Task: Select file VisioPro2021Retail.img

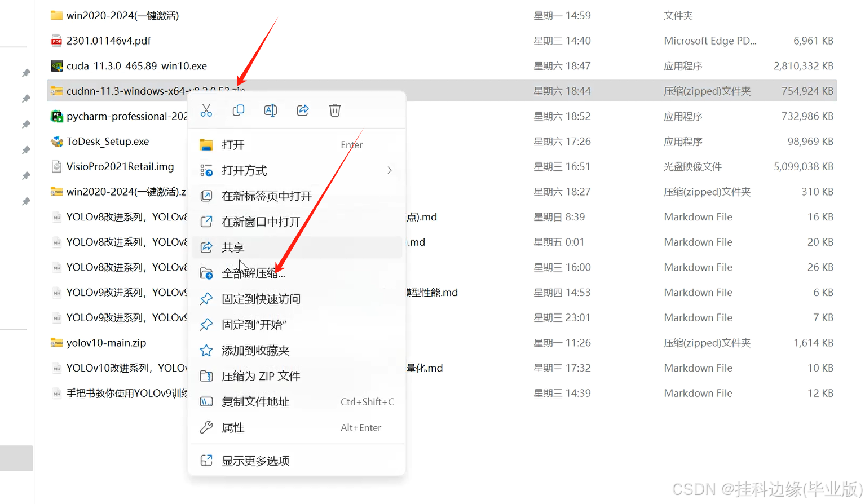Action: point(120,167)
